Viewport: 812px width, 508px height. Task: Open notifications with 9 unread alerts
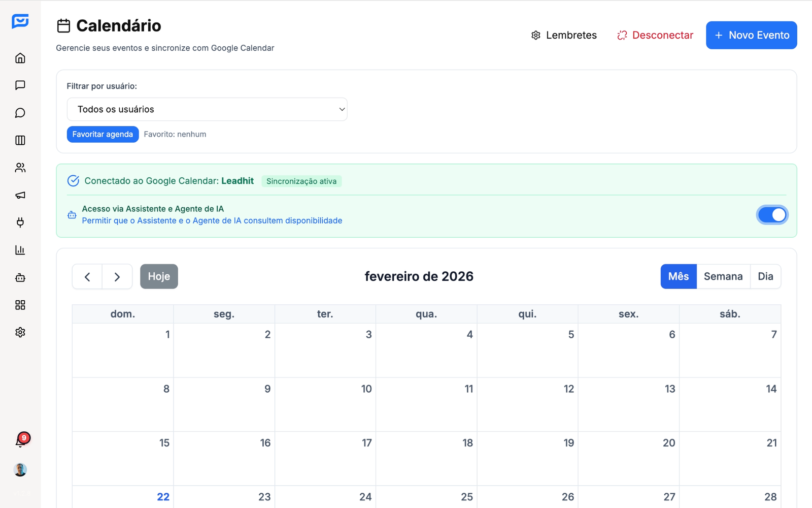pos(20,441)
